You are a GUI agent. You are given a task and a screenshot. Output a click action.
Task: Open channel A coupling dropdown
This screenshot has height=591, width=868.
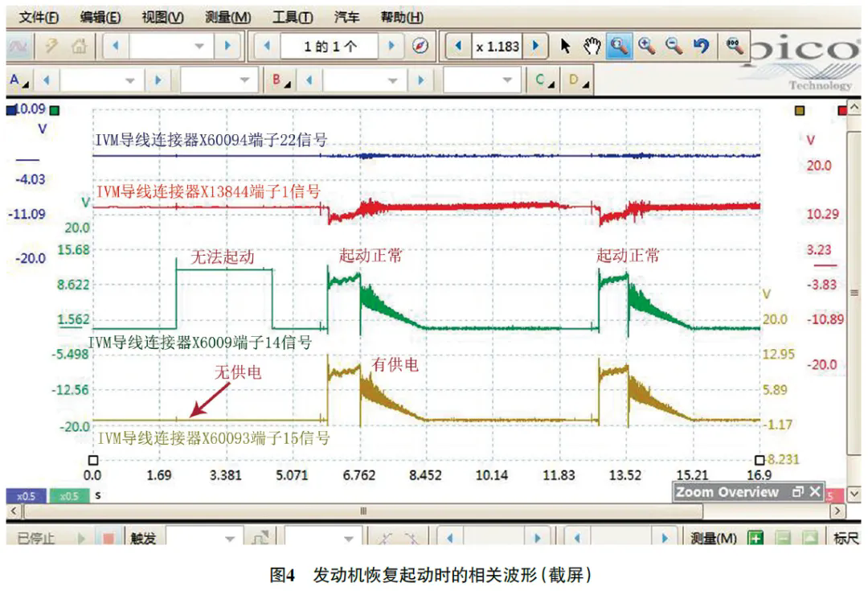tap(219, 81)
